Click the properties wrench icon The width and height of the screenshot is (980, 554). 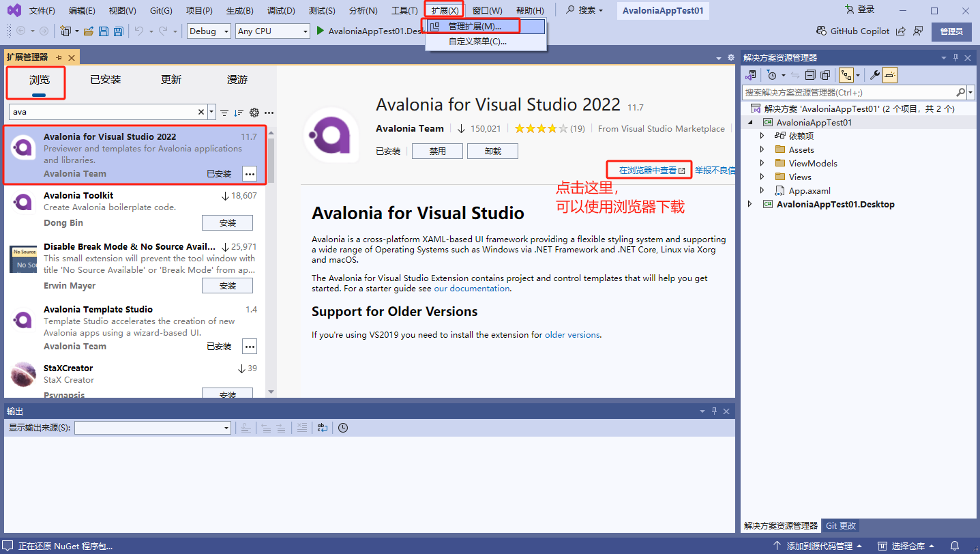point(875,75)
